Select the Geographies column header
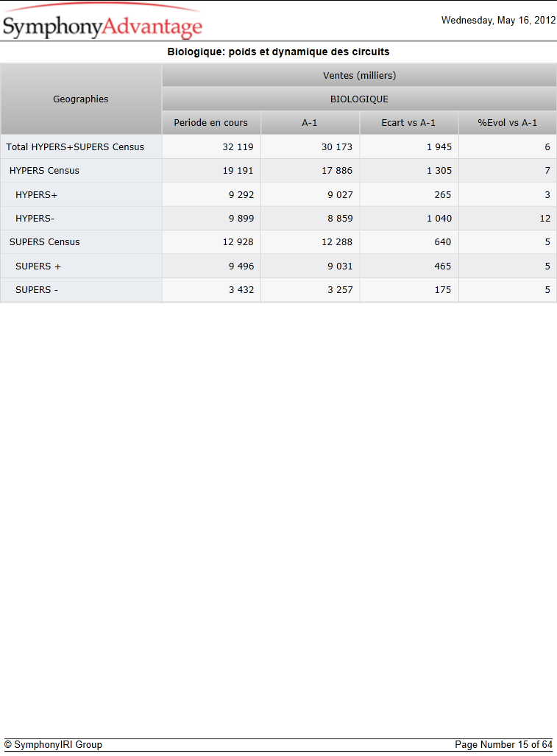 tap(81, 99)
